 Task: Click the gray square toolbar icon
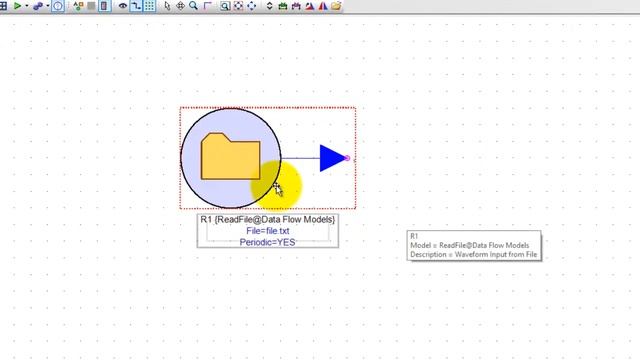click(x=91, y=6)
